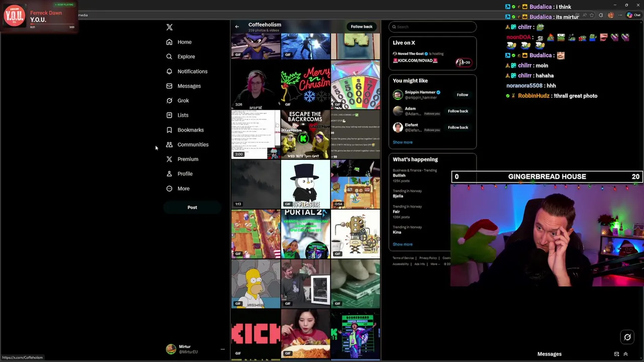
Task: Open the Novad The Goat live broadcast
Action: 432,57
